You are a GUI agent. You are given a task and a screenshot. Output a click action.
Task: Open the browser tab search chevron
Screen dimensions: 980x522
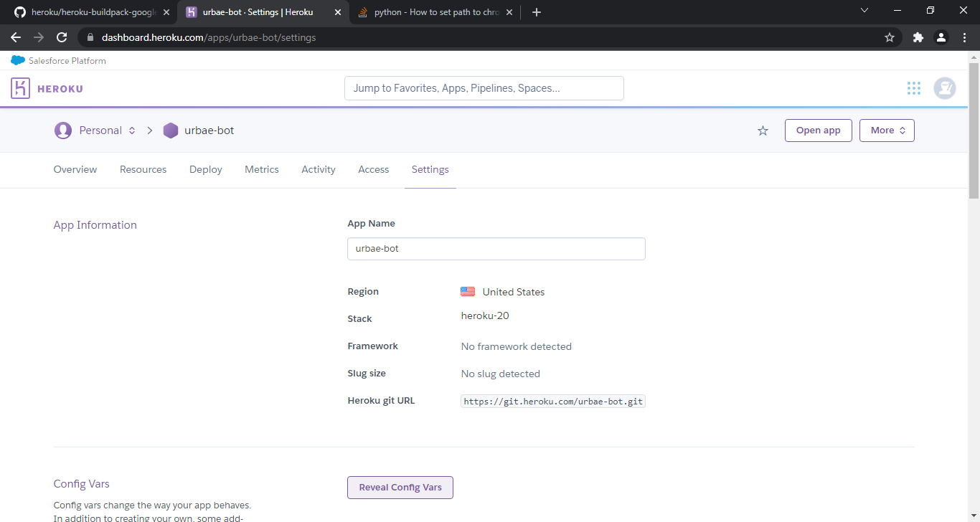[x=864, y=11]
